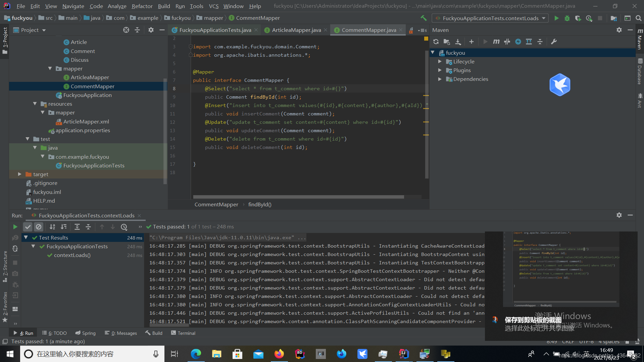
Task: Open the Spring tool window
Action: 86,333
